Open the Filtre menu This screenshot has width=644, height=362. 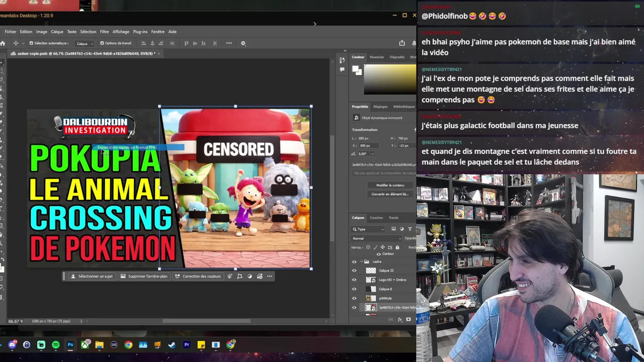pyautogui.click(x=104, y=32)
